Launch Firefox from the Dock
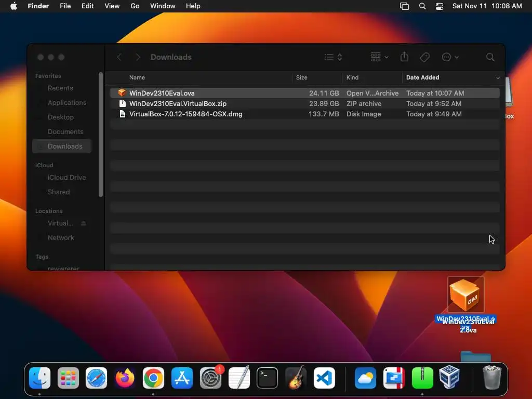532x399 pixels. [x=125, y=378]
